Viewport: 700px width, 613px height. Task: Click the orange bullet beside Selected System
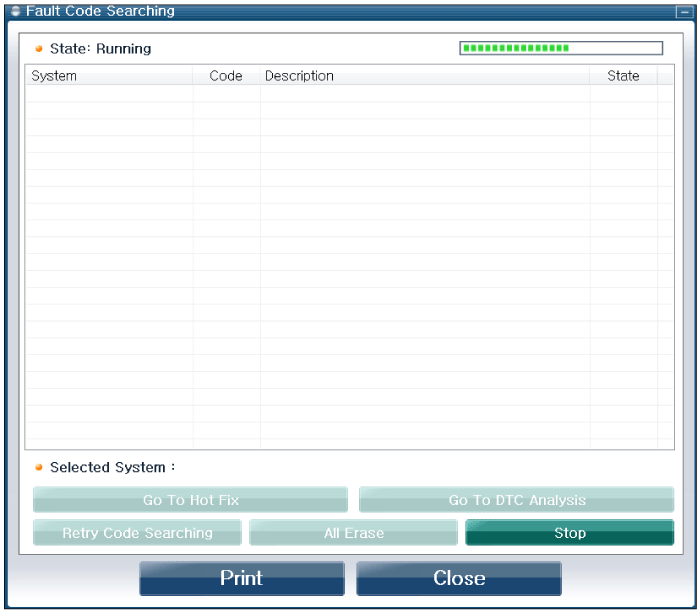[x=39, y=467]
